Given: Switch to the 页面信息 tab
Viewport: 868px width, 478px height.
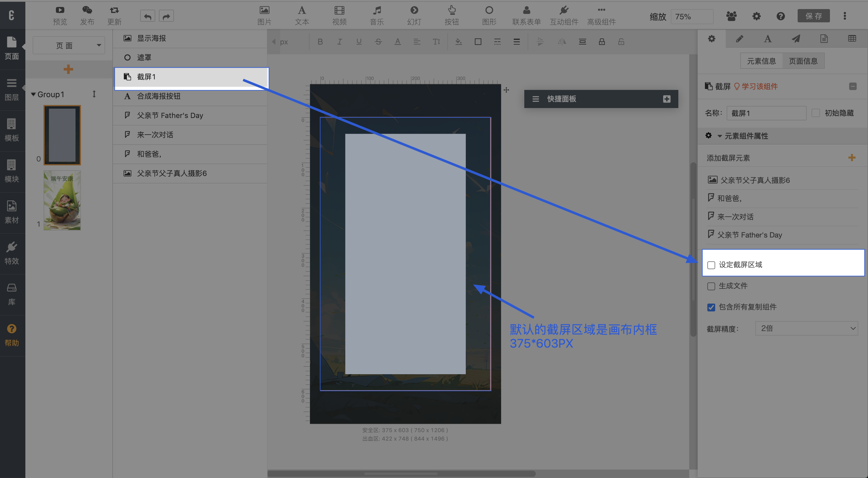Looking at the screenshot, I should 803,61.
